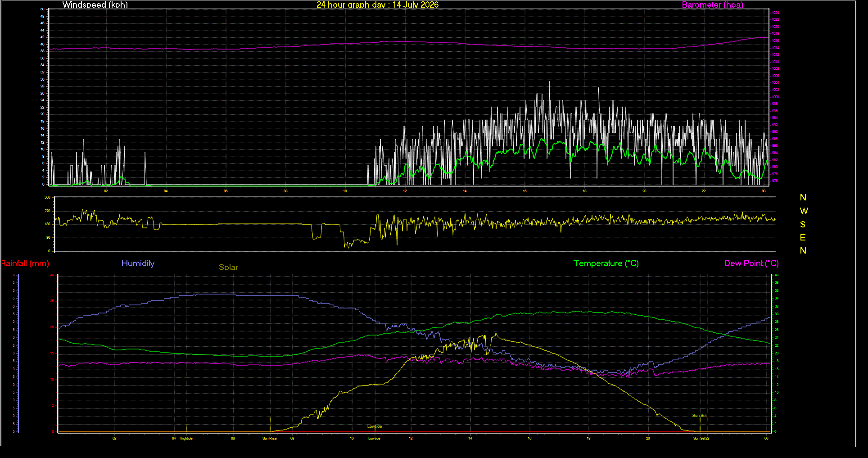Click the "18" hour label under windspeed graph

point(584,191)
